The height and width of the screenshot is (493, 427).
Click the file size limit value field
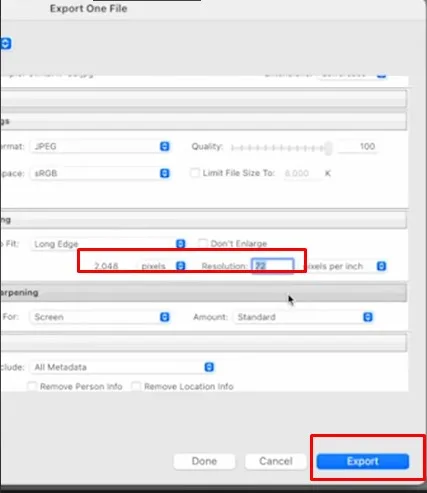[302, 173]
